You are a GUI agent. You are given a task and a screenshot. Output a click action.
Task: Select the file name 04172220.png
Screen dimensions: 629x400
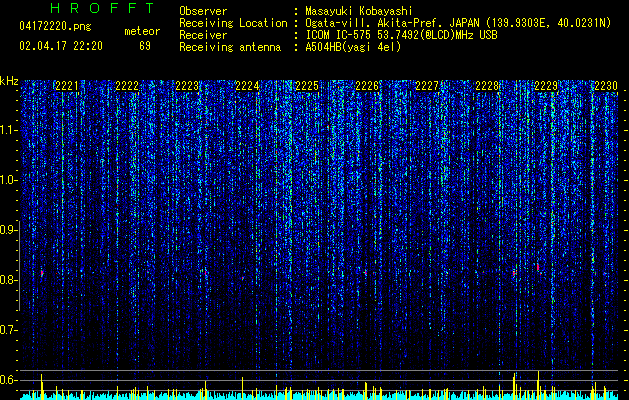(55, 27)
